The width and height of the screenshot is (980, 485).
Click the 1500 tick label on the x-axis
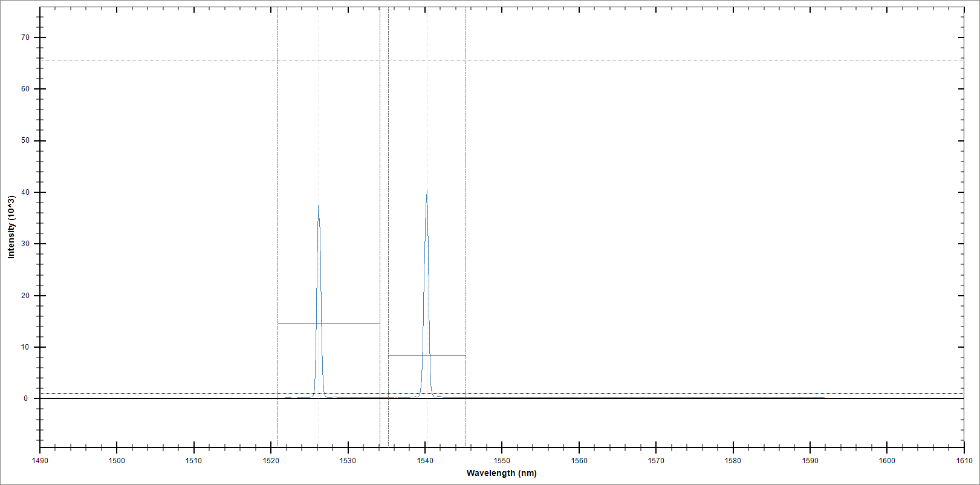coord(117,460)
